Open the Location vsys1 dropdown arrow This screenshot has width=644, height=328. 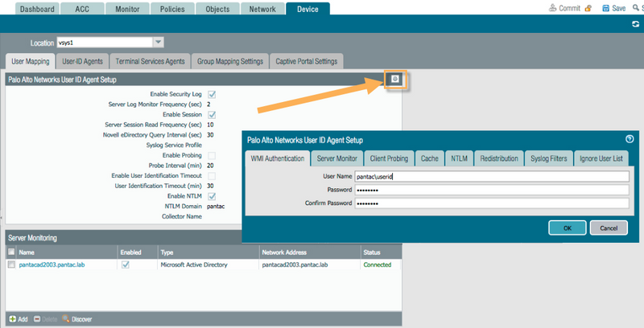pos(158,43)
